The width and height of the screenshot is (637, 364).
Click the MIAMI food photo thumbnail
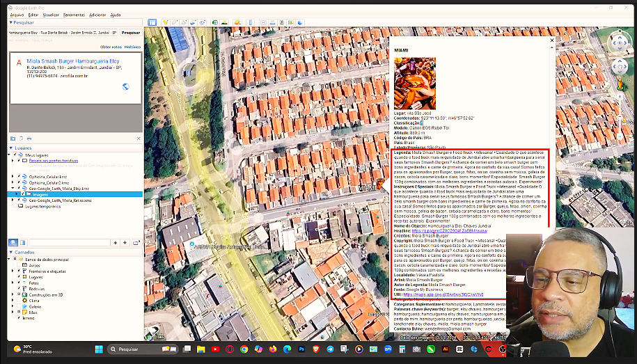tap(415, 84)
